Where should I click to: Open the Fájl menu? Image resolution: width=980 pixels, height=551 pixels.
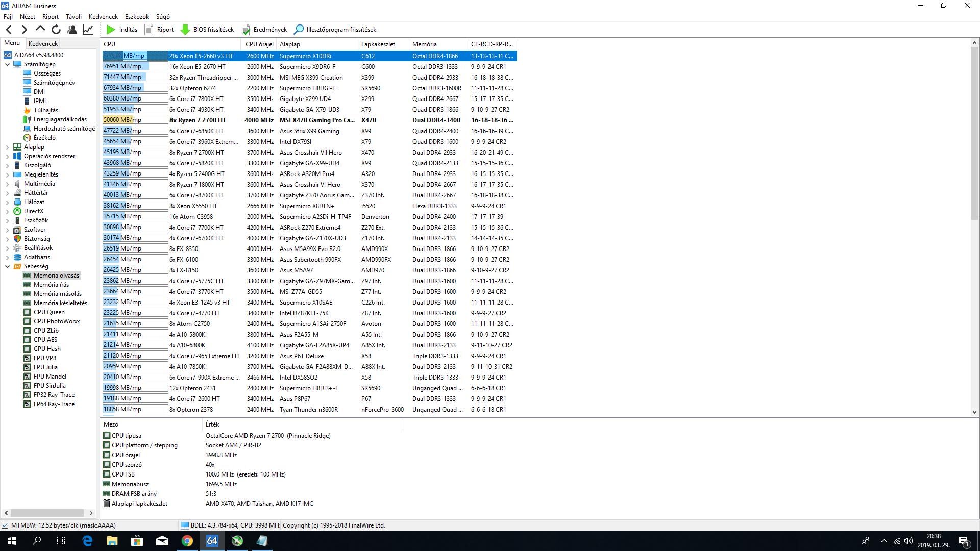[x=8, y=17]
